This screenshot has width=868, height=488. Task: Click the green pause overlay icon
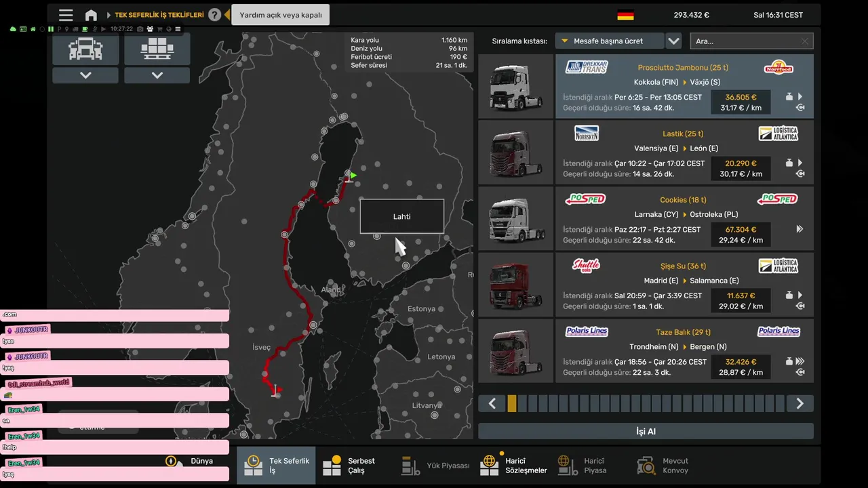pos(50,29)
